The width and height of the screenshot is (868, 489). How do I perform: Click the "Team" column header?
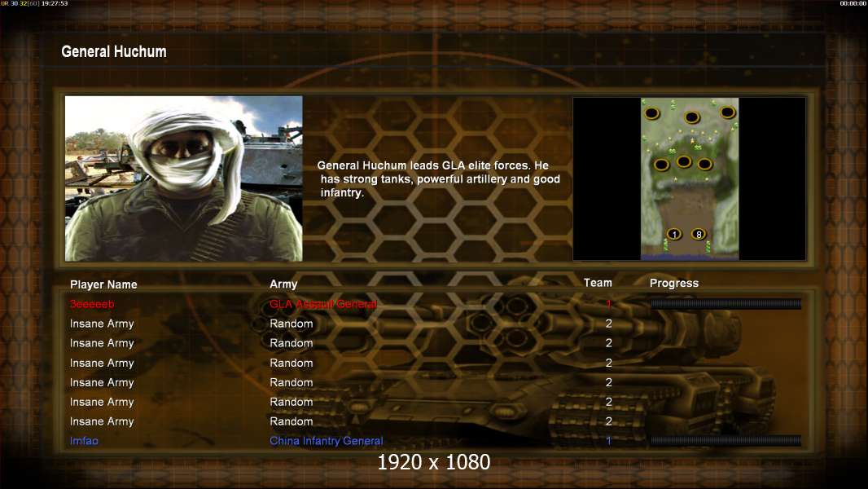(x=598, y=283)
